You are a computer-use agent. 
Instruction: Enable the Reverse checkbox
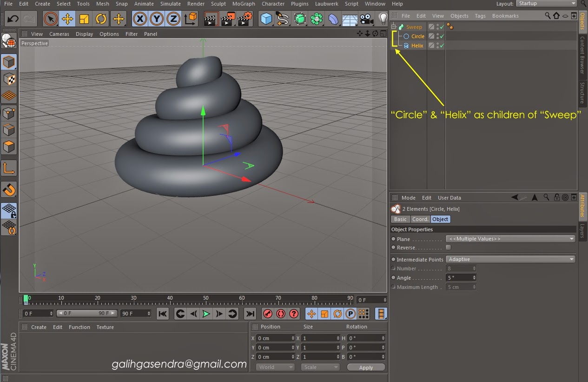(x=448, y=248)
